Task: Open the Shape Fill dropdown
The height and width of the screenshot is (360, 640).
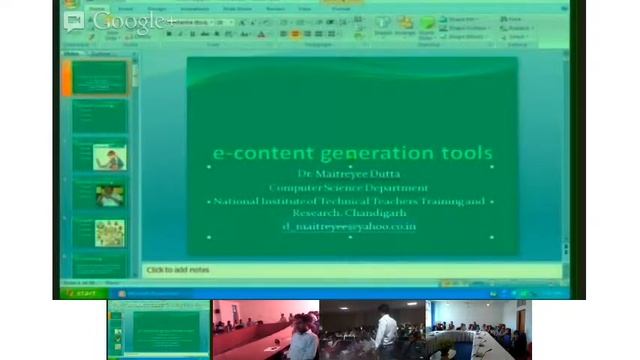Action: [x=458, y=19]
